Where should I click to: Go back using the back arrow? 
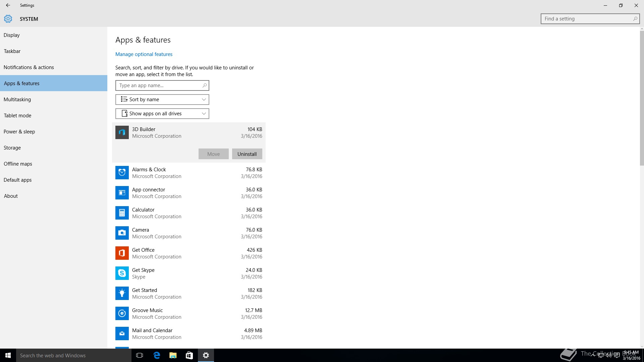[8, 5]
